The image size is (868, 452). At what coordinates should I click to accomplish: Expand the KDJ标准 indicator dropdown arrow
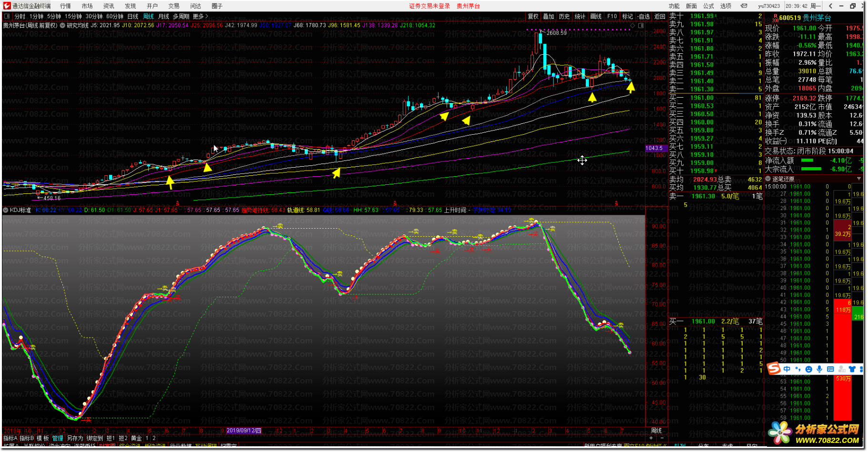(x=6, y=210)
